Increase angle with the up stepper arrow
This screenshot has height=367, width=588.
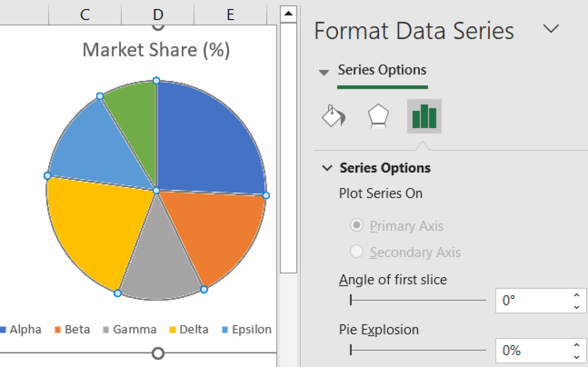[x=577, y=295]
